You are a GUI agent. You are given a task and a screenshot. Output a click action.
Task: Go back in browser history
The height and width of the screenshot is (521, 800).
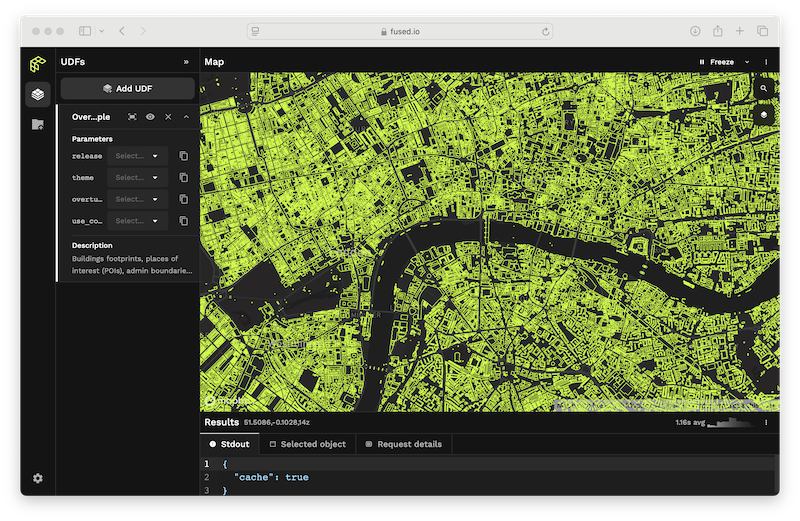pyautogui.click(x=122, y=31)
